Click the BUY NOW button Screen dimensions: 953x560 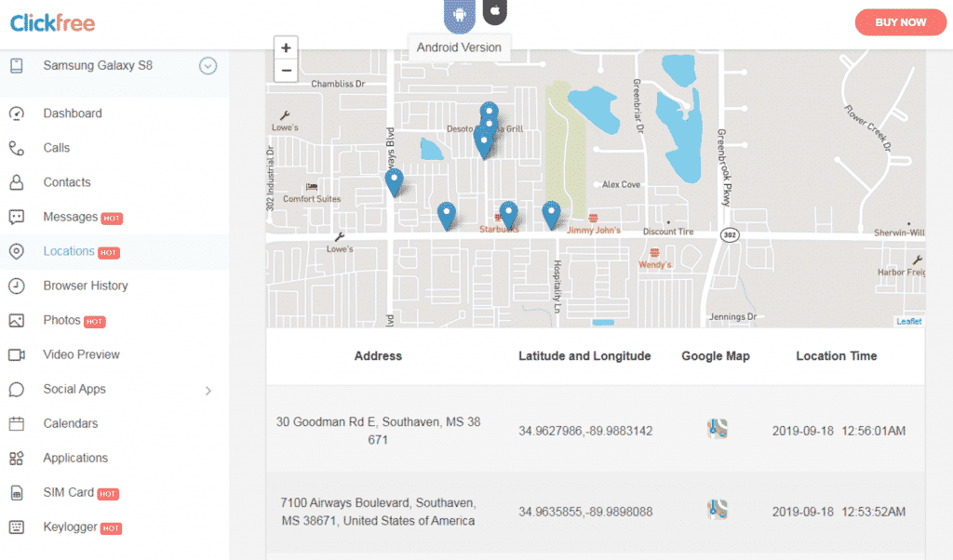900,21
